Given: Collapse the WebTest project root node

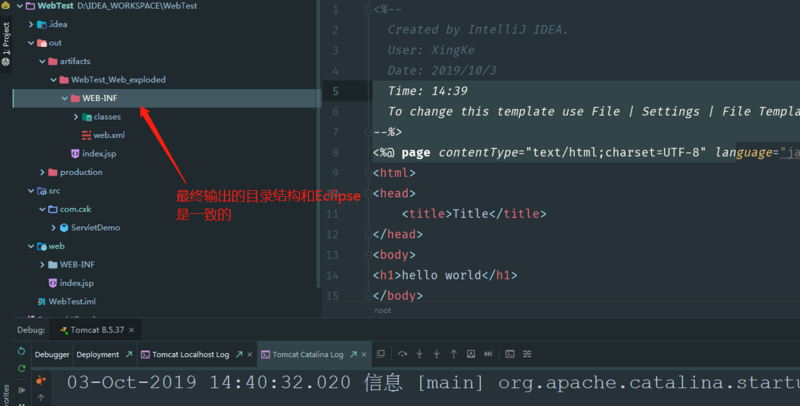Looking at the screenshot, I should pyautogui.click(x=20, y=6).
